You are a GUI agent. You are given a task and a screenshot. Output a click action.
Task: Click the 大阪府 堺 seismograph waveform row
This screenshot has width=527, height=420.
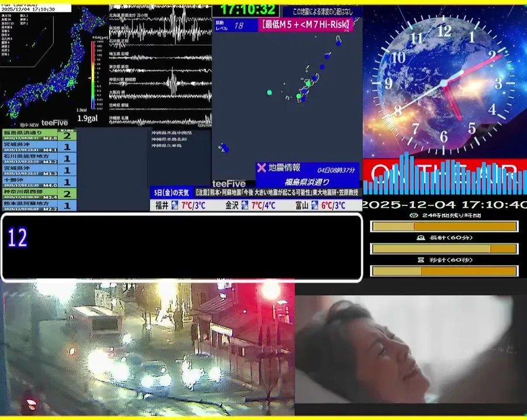160,96
